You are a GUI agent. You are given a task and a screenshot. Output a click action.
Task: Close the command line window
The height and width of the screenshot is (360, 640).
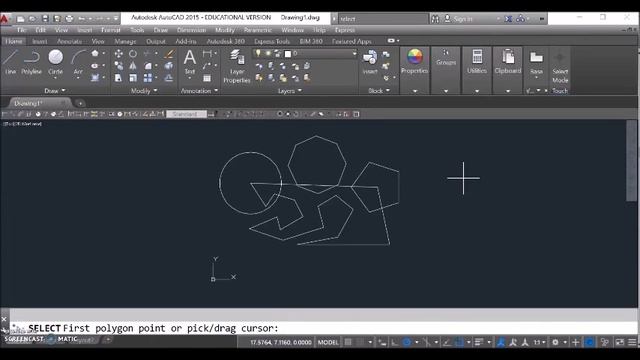(4, 319)
